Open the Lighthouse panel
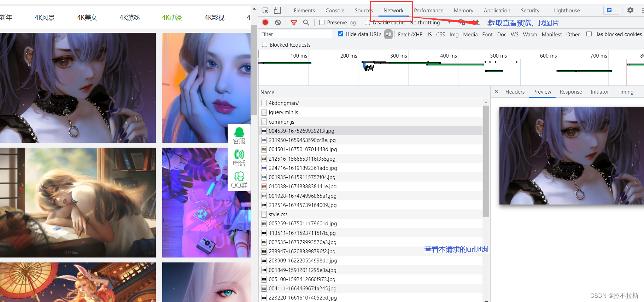 567,11
